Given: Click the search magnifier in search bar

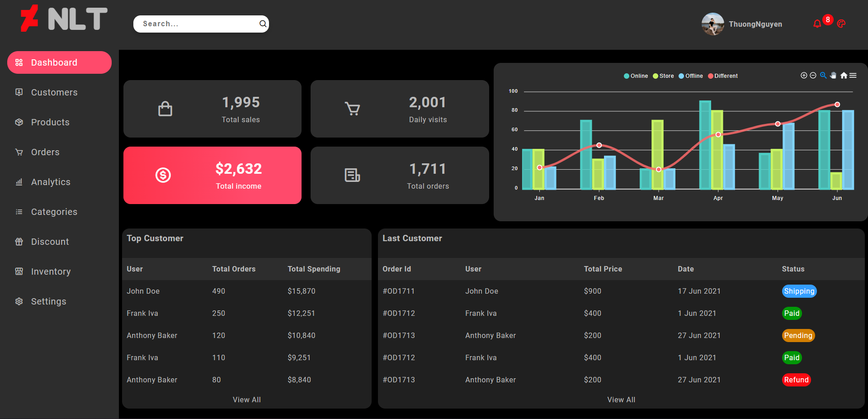Looking at the screenshot, I should 263,24.
